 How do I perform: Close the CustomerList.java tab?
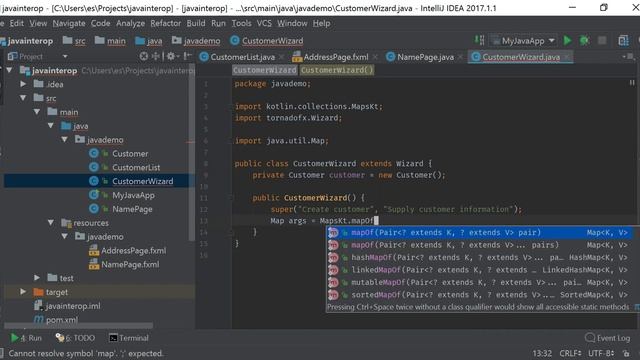281,57
